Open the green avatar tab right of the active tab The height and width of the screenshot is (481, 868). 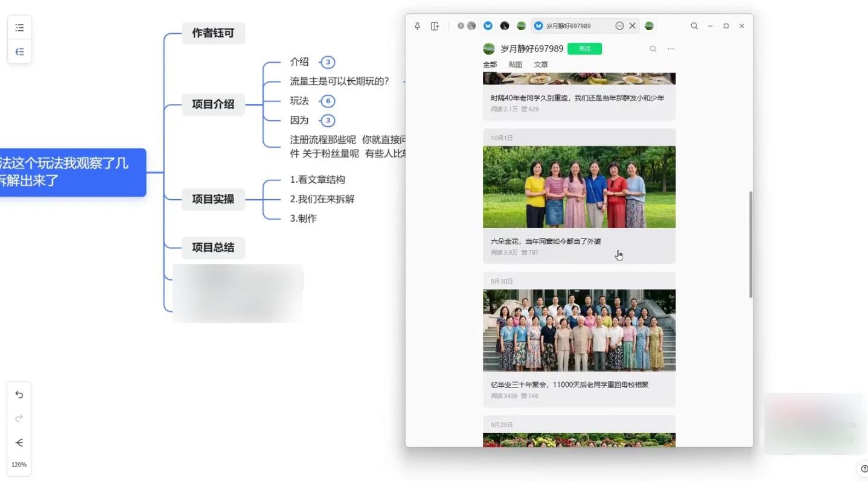(649, 26)
